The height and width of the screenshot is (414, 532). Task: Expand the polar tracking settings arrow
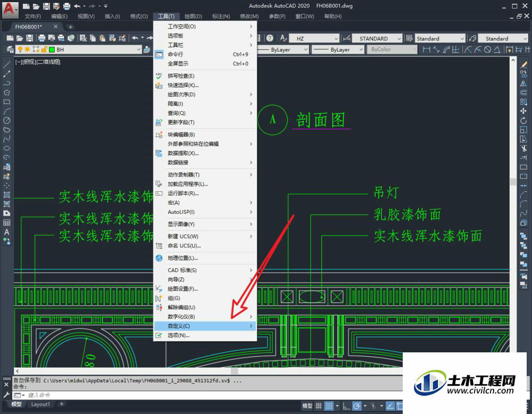(365, 405)
